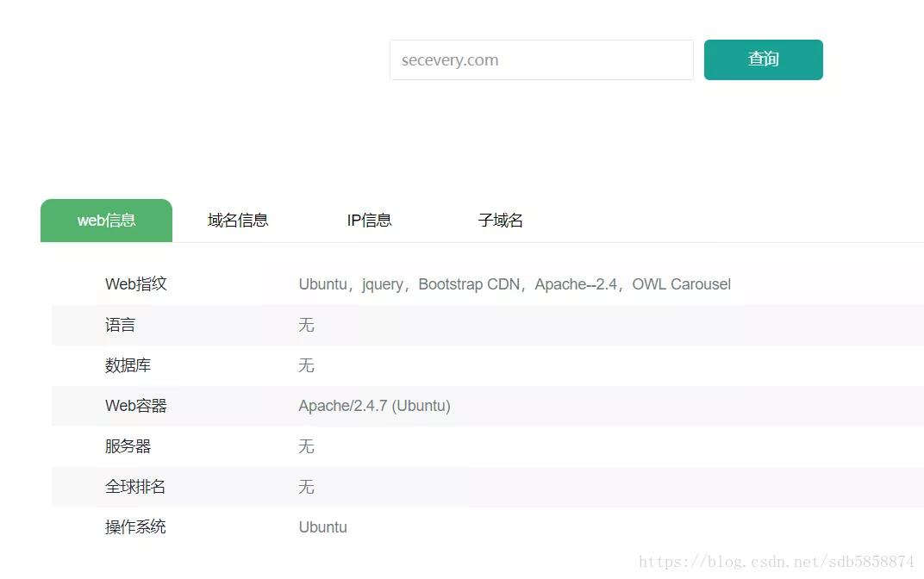This screenshot has width=924, height=579.
Task: Select the 操作系统 Ubuntu value
Action: (323, 526)
